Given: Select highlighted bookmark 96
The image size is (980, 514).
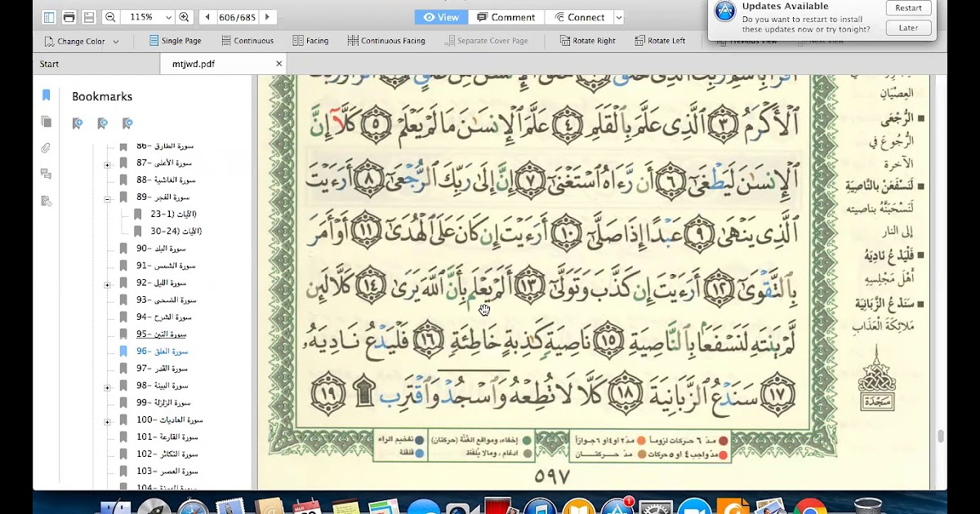Looking at the screenshot, I should tap(162, 352).
